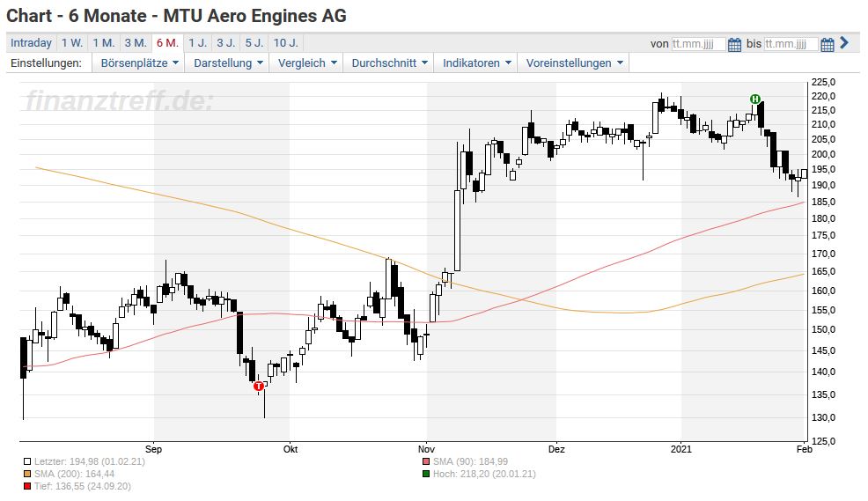Click the 165,0 price axis label
Screen dimensions: 868x501
(x=823, y=272)
